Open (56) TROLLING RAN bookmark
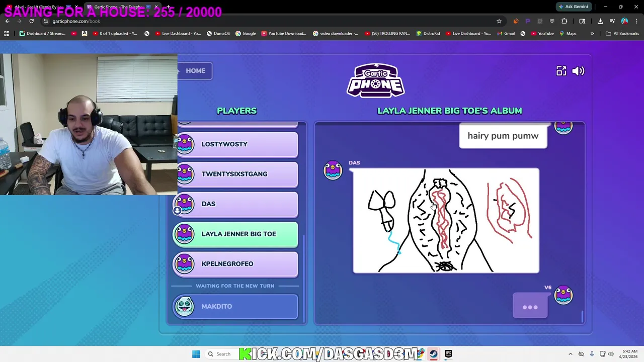The height and width of the screenshot is (362, 644). (x=387, y=34)
